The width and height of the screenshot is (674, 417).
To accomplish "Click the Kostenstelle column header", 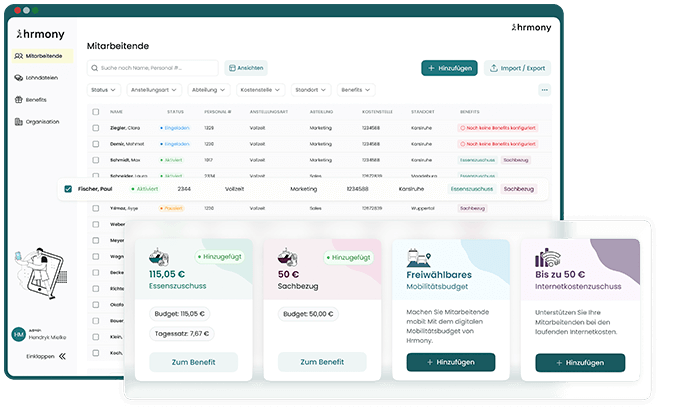I will tap(377, 112).
